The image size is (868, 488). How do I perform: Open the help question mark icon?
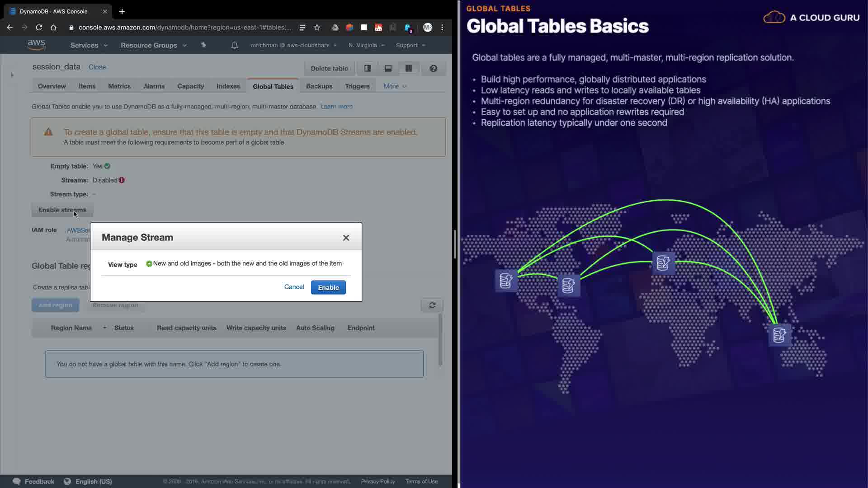[x=433, y=68]
